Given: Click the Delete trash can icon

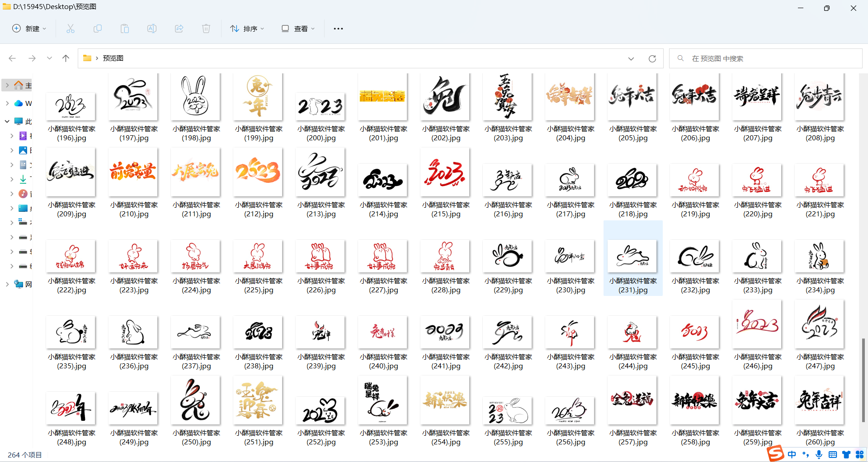Looking at the screenshot, I should click(x=206, y=29).
